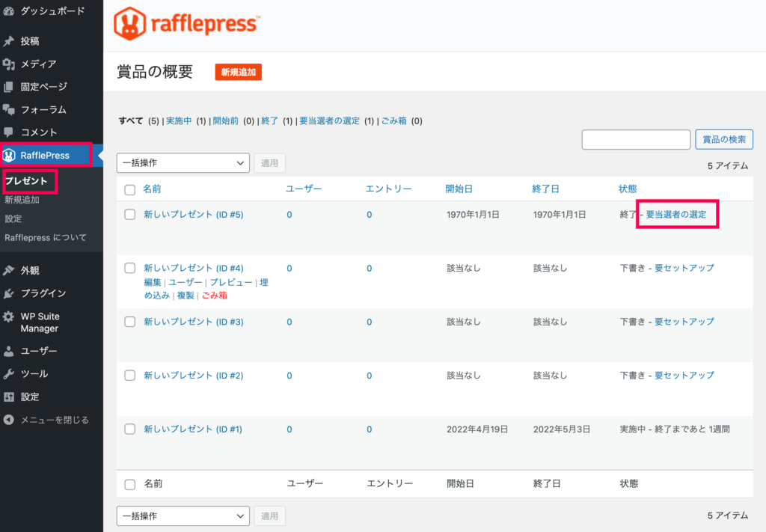Sort by ユーザー column header at top
This screenshot has height=532, width=766.
coord(304,189)
